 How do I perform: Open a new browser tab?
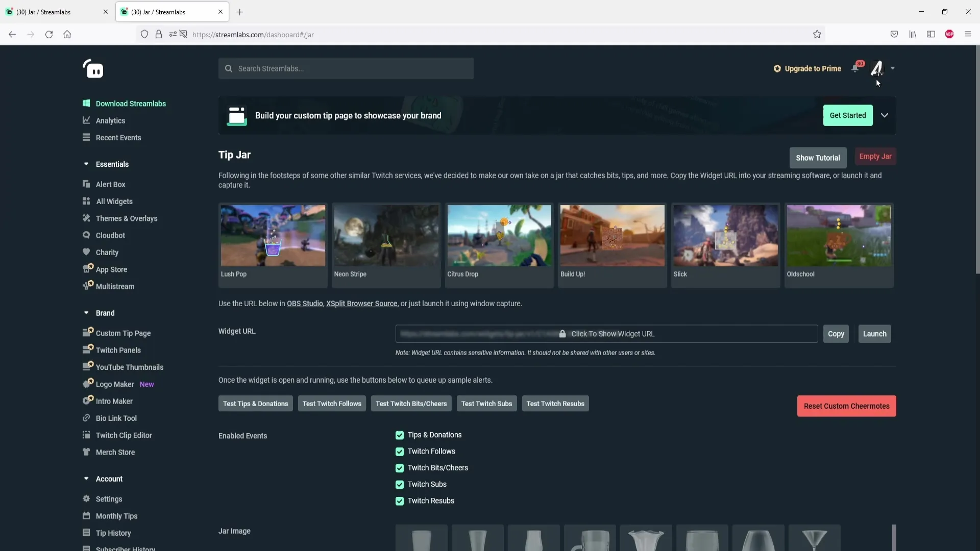[x=240, y=12]
